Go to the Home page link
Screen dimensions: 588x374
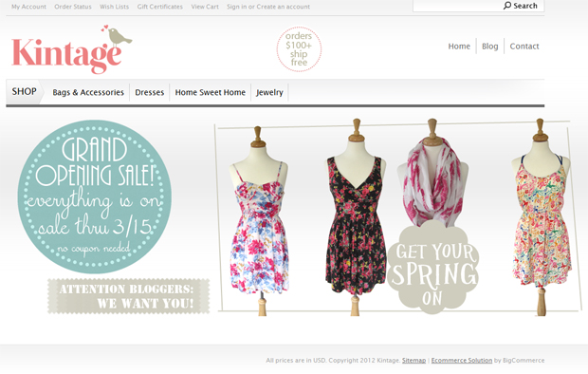459,47
